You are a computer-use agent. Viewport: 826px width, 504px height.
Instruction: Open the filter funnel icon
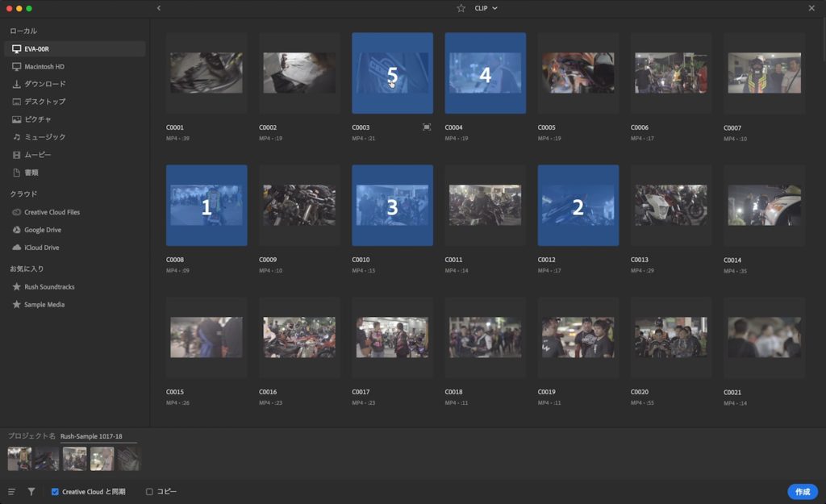(31, 491)
